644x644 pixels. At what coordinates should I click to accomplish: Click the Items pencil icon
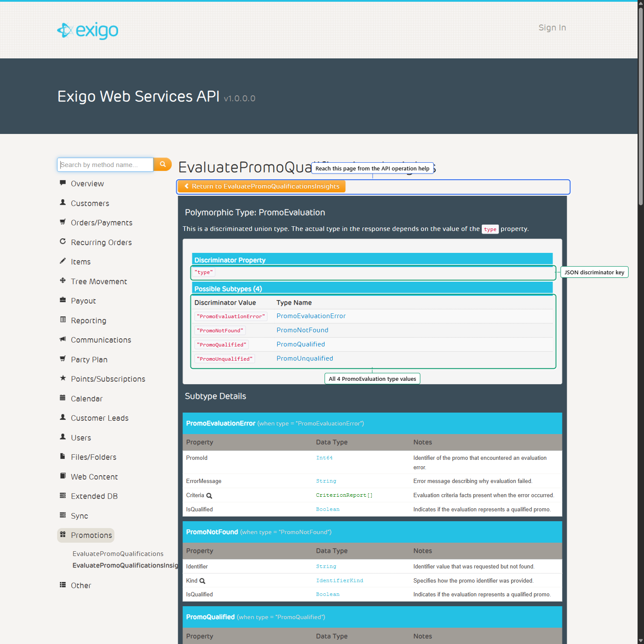click(63, 261)
